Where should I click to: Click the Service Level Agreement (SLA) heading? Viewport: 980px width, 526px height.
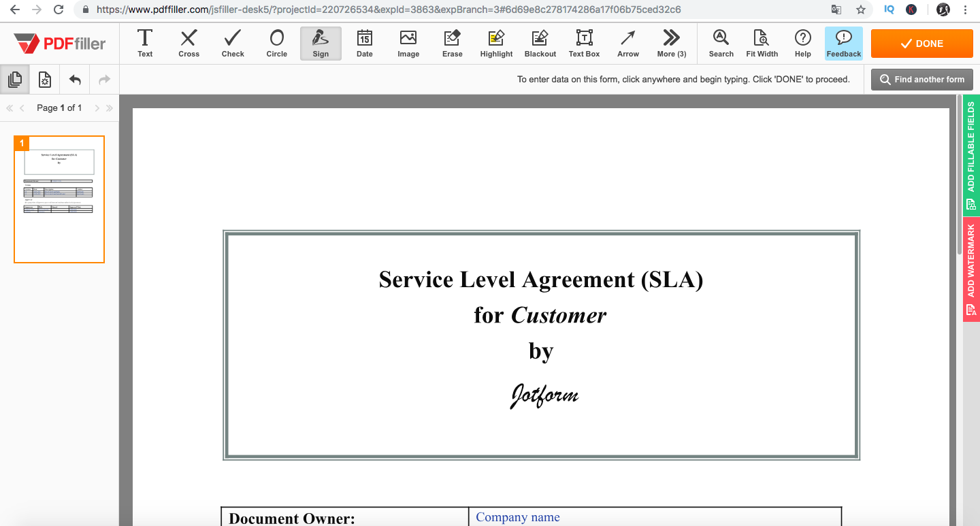click(x=541, y=279)
